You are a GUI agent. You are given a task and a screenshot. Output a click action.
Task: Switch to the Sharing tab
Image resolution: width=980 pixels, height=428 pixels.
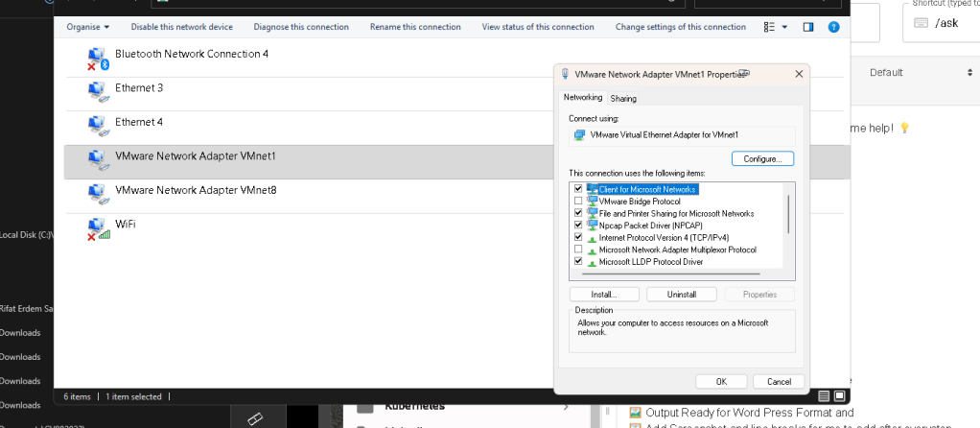pyautogui.click(x=623, y=98)
